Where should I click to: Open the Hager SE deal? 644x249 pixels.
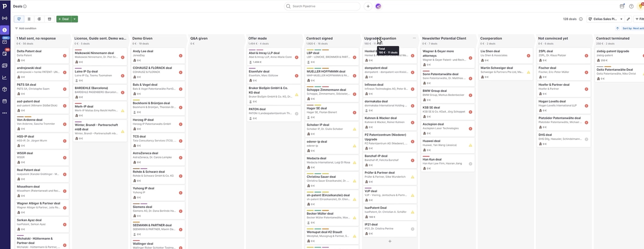(x=331, y=112)
